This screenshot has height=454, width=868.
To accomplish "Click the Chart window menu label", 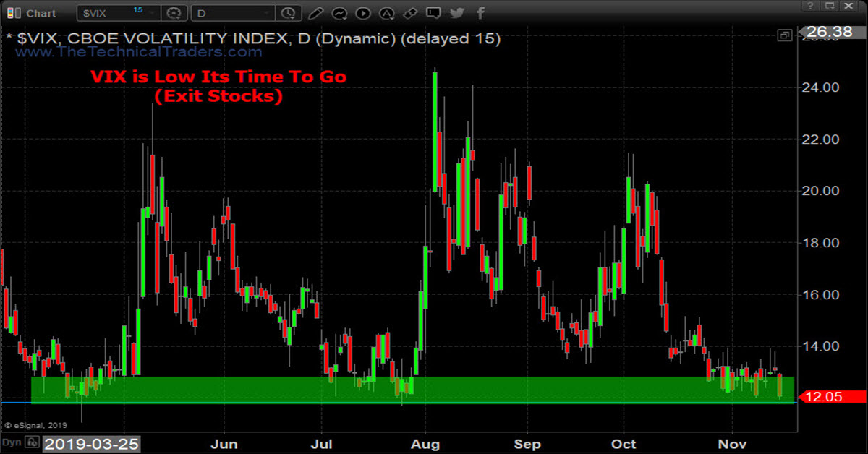I will tap(41, 13).
